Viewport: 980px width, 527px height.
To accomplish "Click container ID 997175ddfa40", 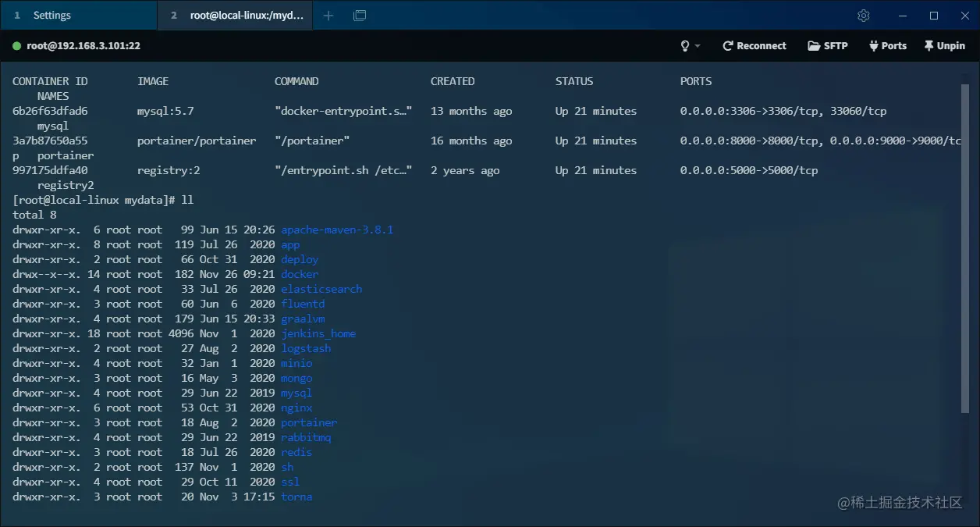I will [x=50, y=170].
